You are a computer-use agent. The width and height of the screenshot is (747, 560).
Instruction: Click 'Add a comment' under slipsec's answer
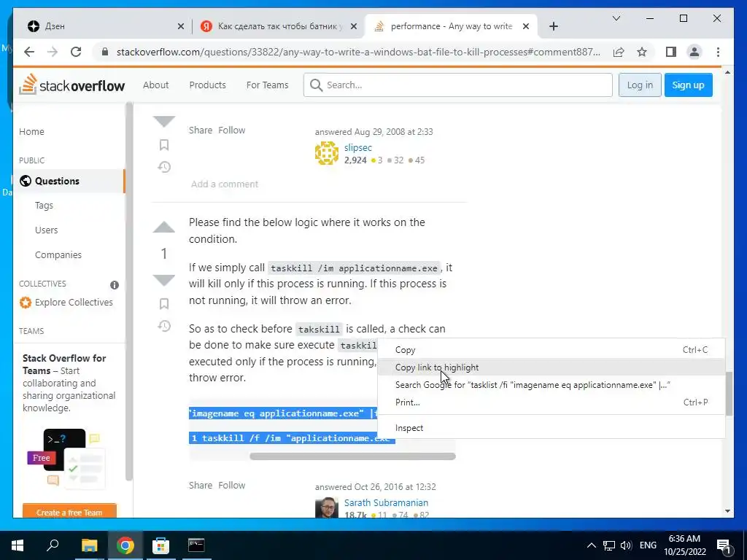(x=225, y=184)
